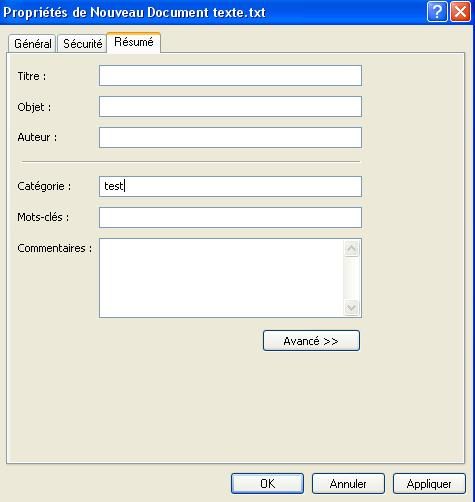
Task: Confirm changes with the OK button
Action: [x=267, y=484]
